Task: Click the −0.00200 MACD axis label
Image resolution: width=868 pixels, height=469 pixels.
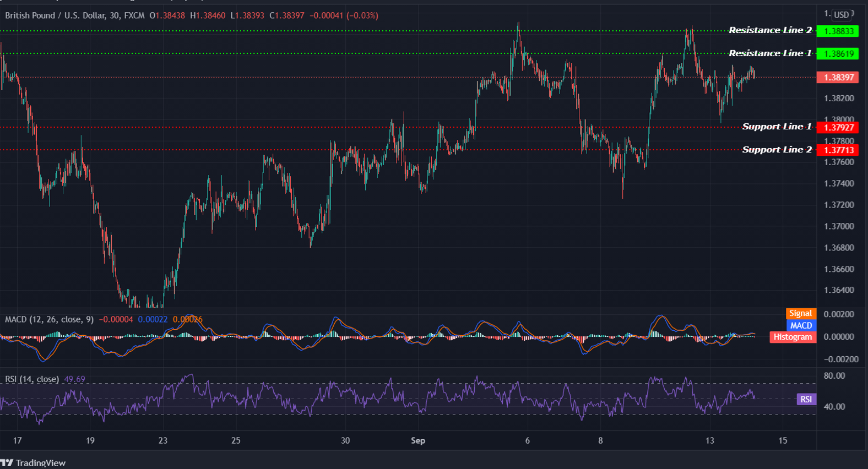Action: pyautogui.click(x=841, y=359)
